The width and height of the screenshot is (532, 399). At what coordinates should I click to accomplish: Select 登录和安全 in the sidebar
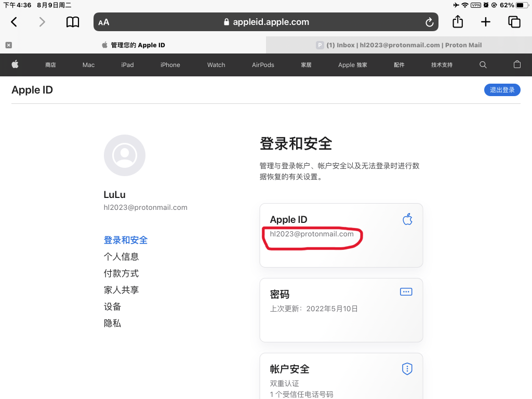(126, 240)
